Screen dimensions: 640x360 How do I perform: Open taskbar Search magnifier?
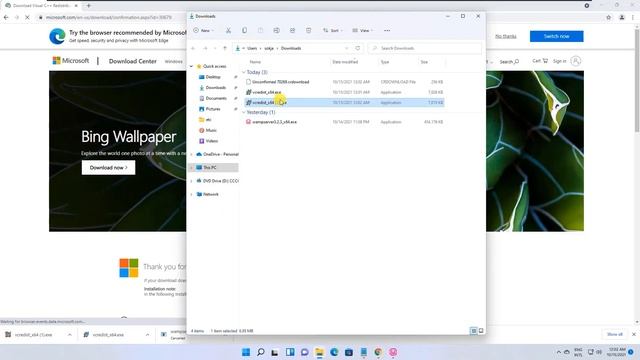260,352
